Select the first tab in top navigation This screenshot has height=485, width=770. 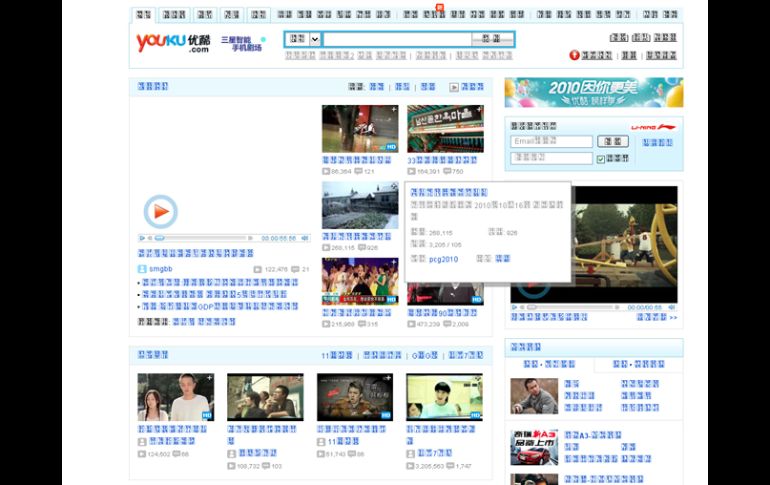pyautogui.click(x=144, y=15)
